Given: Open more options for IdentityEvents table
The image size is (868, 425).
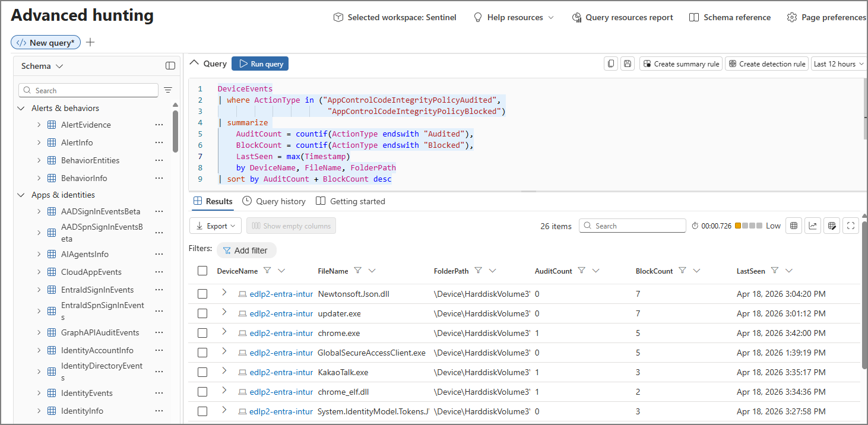Looking at the screenshot, I should (159, 393).
